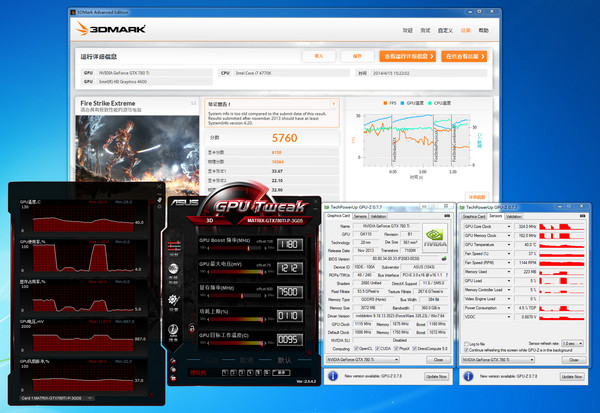Open the card selector dropdown in GPU Tweak monitor
Image resolution: width=600 pixels, height=413 pixels.
click(x=56, y=398)
